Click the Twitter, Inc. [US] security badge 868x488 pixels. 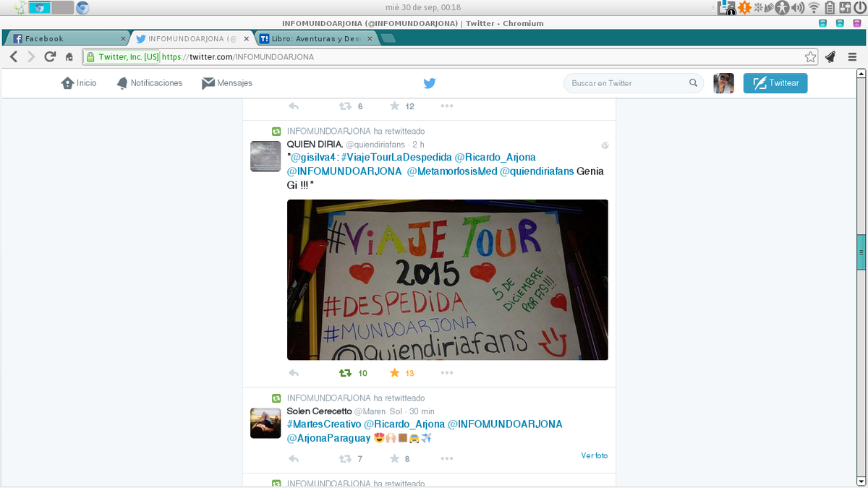[122, 56]
